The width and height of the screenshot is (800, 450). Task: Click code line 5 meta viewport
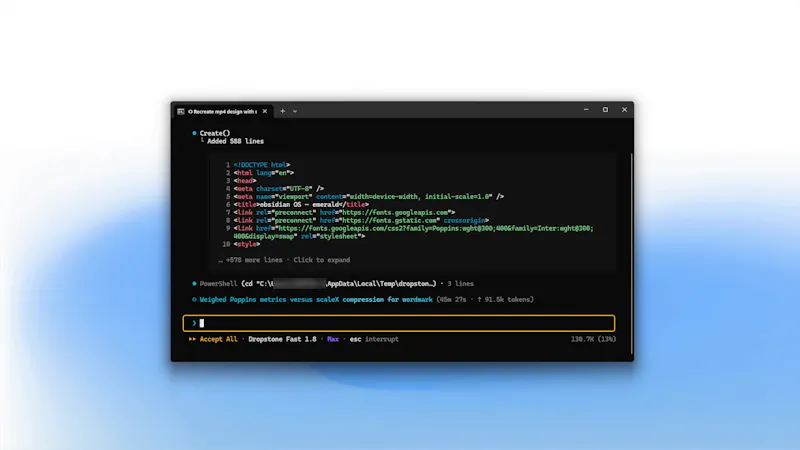pos(369,196)
